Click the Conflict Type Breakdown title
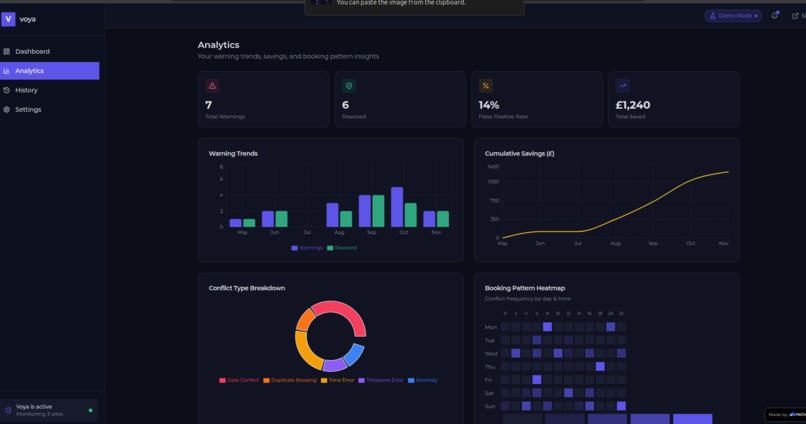 click(x=247, y=288)
